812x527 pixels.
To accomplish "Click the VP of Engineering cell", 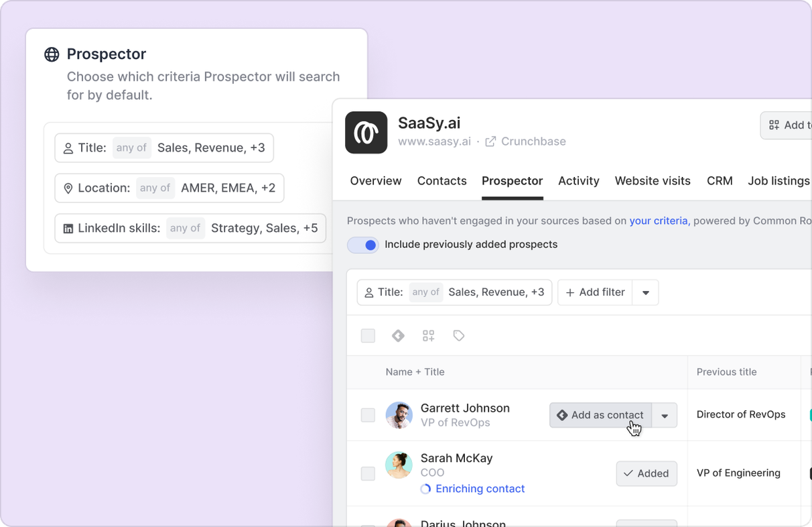I will pos(738,473).
